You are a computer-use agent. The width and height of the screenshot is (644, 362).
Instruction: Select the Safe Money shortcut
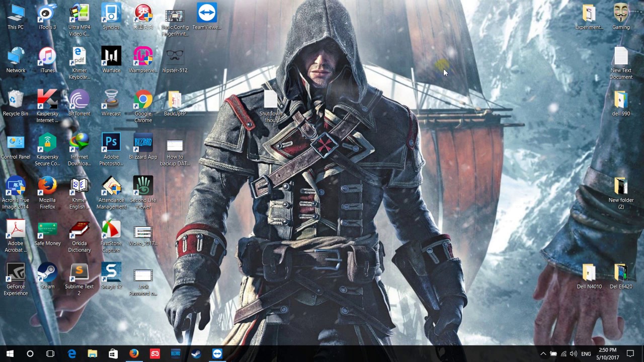[47, 233]
